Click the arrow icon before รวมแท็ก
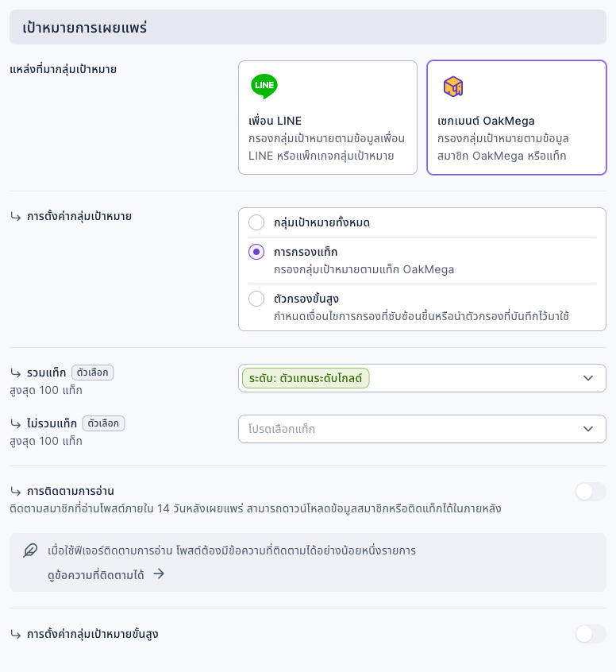 coord(15,373)
